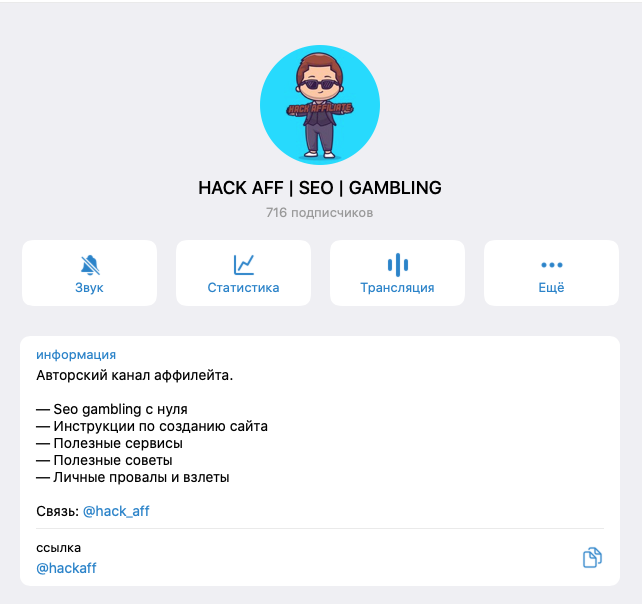The width and height of the screenshot is (642, 604).
Task: Click the HACK AFFILIATE banner in avatar
Action: pyautogui.click(x=319, y=109)
